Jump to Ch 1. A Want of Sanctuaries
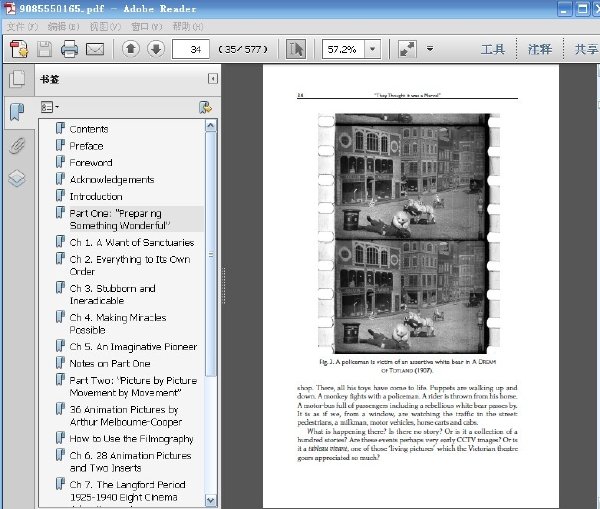The image size is (600, 509). point(132,242)
